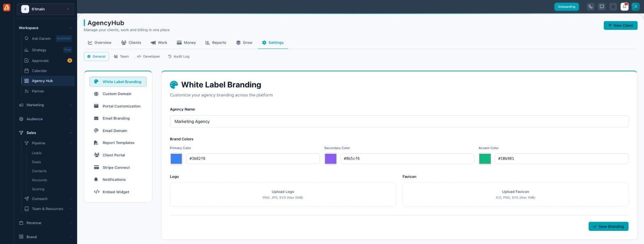The image size is (644, 244).
Task: Open Email Domain settings
Action: click(x=118, y=131)
